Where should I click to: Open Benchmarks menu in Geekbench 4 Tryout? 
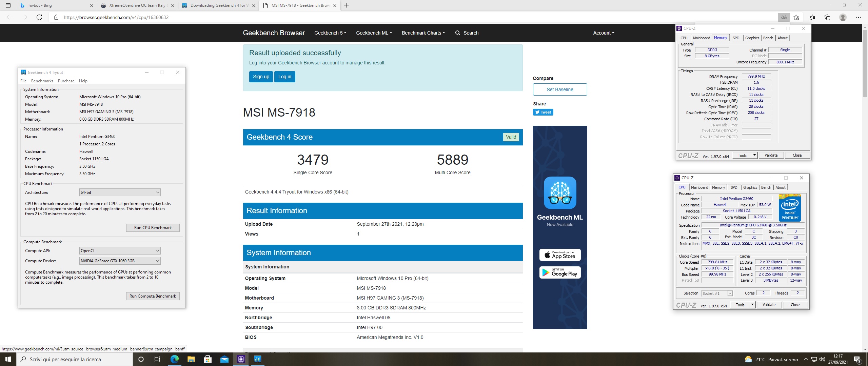click(x=42, y=81)
